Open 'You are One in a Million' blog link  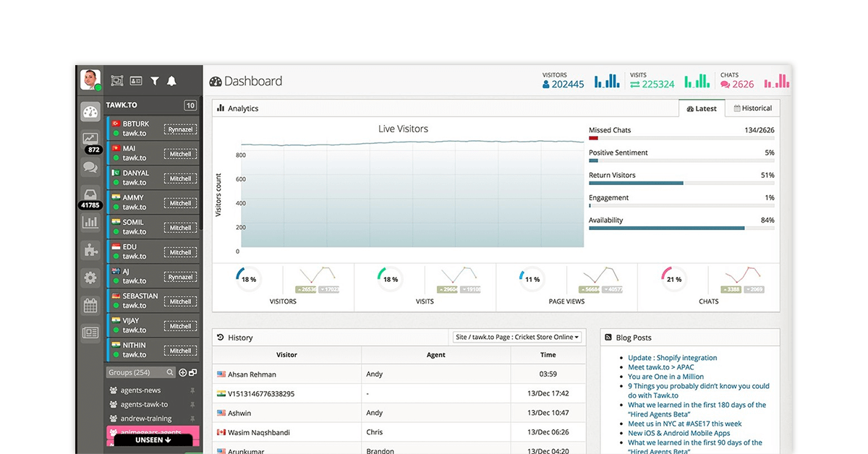(x=666, y=377)
